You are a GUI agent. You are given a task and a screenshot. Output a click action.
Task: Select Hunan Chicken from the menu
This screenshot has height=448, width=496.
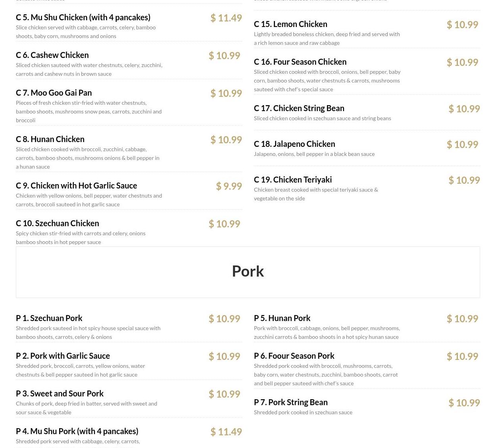(50, 139)
